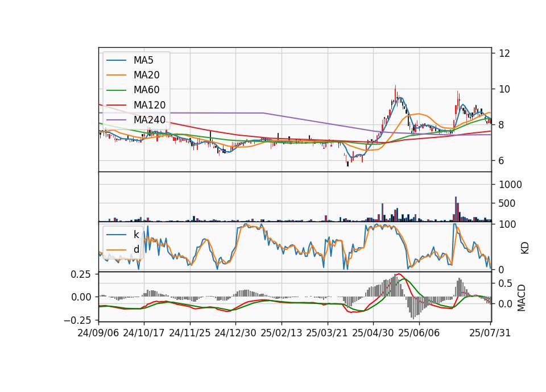Click the MA5 legend label

point(143,60)
